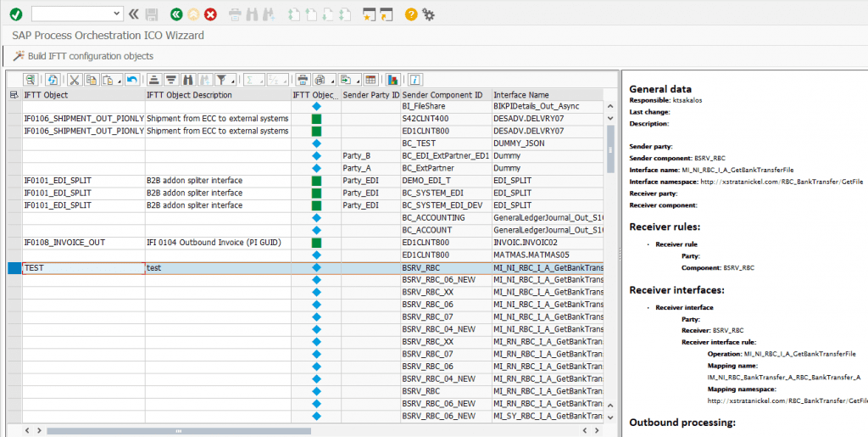Screen dimensions: 868x437
Task: Click the grid Cut scissors icon
Action: click(x=75, y=80)
